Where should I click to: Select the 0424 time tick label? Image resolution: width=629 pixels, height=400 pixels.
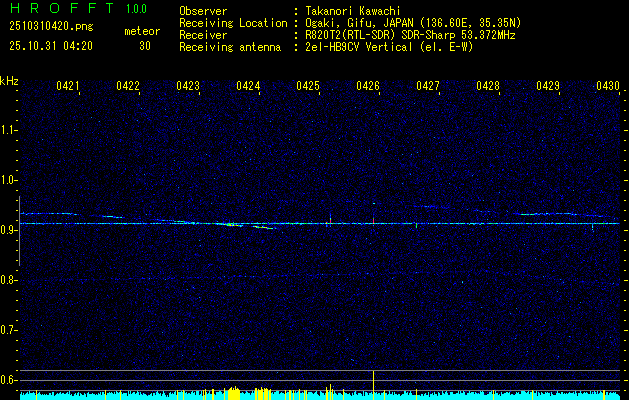tap(248, 87)
